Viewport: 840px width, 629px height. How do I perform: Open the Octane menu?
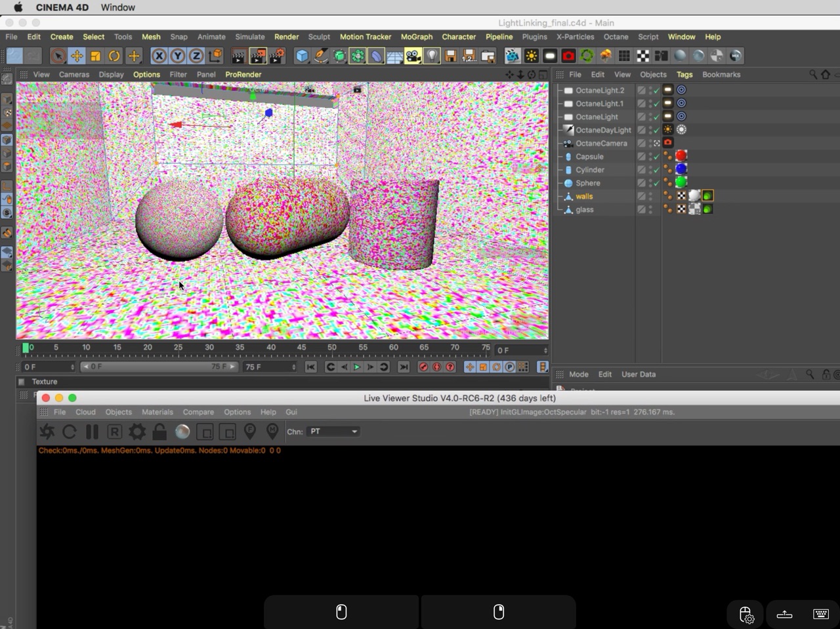tap(616, 37)
